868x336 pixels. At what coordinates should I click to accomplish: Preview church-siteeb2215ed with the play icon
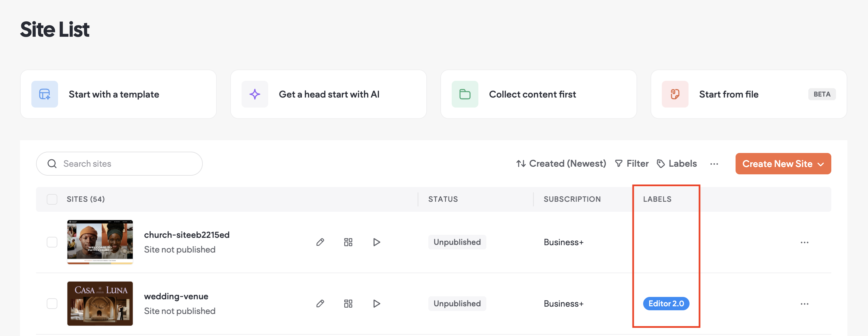[x=376, y=242]
